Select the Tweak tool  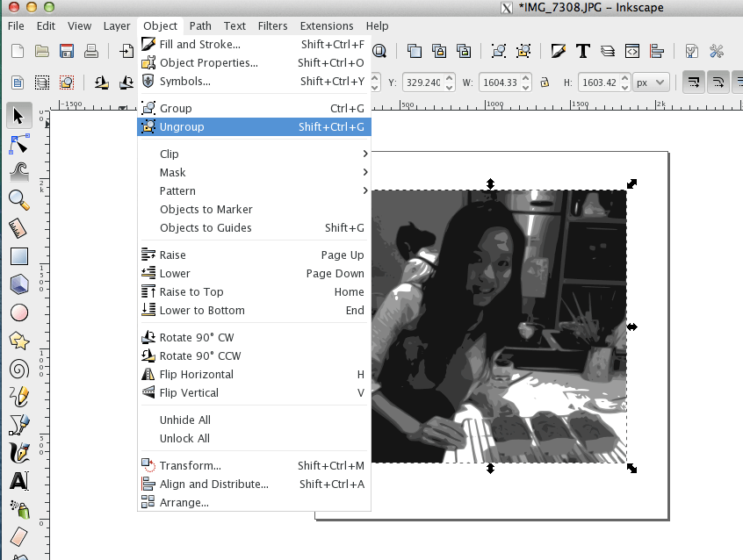[19, 172]
